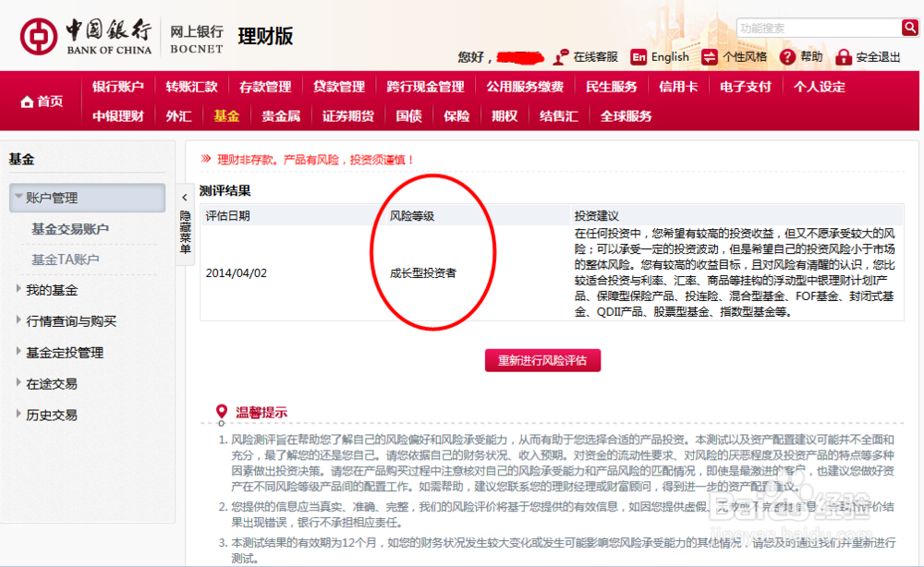Open the 存款管理 menu

click(265, 87)
